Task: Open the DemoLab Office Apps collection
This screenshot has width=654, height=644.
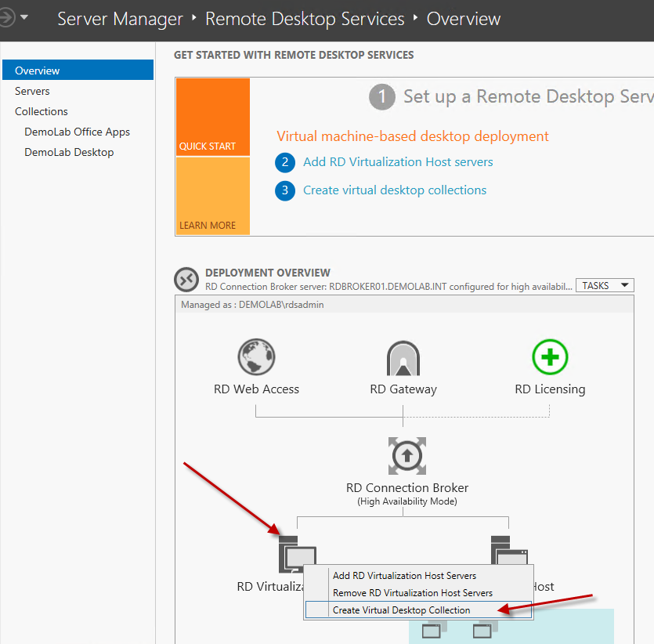Action: (x=77, y=132)
